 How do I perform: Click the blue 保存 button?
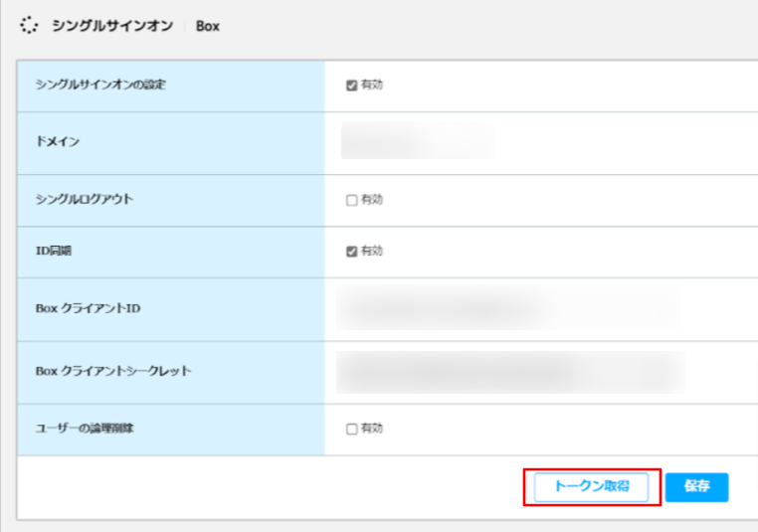pyautogui.click(x=696, y=487)
